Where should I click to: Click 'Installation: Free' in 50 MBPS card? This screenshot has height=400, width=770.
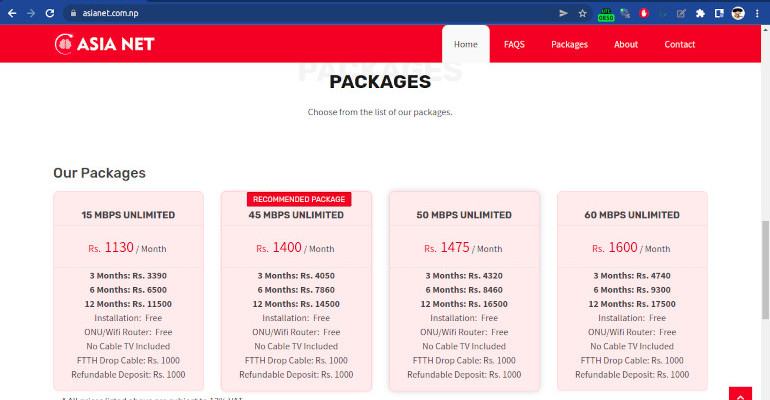point(464,318)
